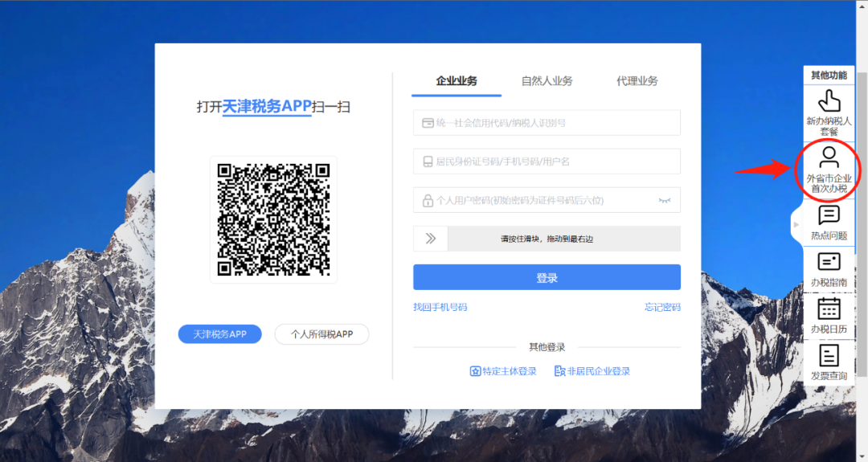This screenshot has width=868, height=462.
Task: Click the 其他功能 panel header
Action: (x=829, y=76)
